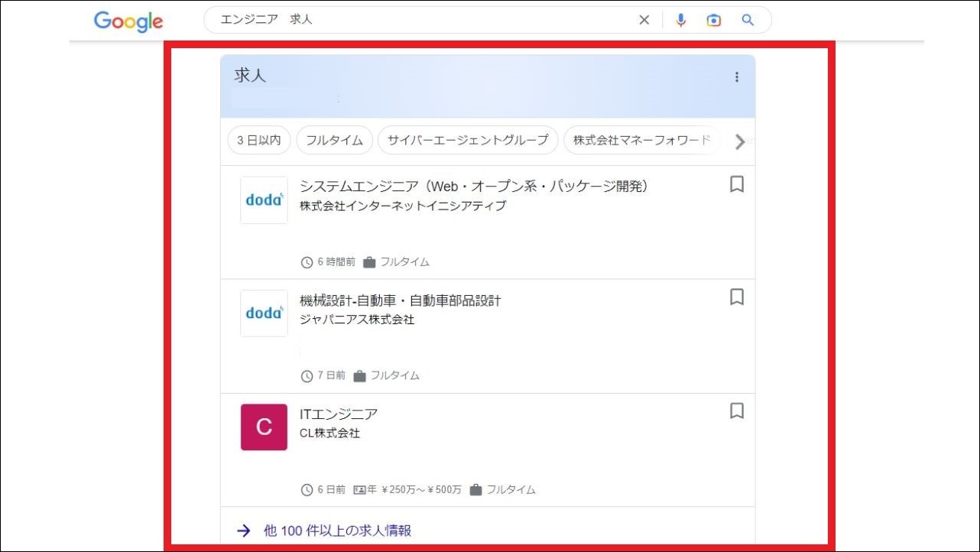980x552 pixels.
Task: Apply the 3日以内 filter chip
Action: click(x=259, y=140)
